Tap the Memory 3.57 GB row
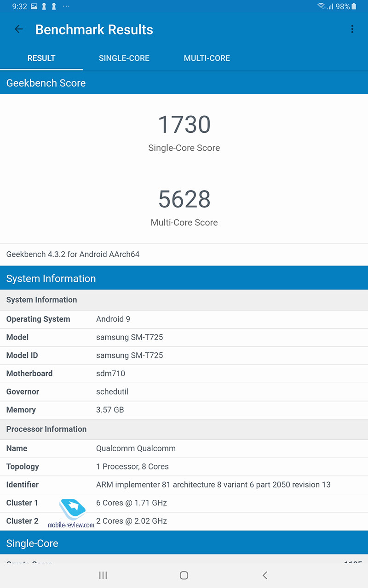Viewport: 368px width, 588px height. 184,410
